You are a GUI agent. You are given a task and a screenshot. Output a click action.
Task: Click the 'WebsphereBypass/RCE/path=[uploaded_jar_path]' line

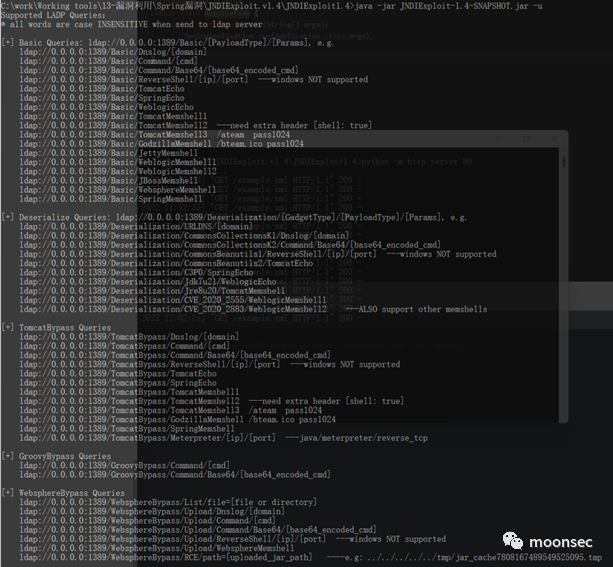pos(311,558)
